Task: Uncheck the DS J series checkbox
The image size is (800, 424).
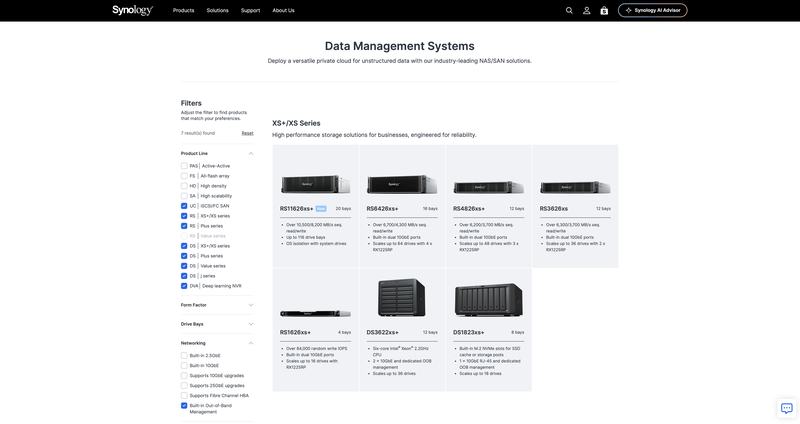Action: [184, 276]
